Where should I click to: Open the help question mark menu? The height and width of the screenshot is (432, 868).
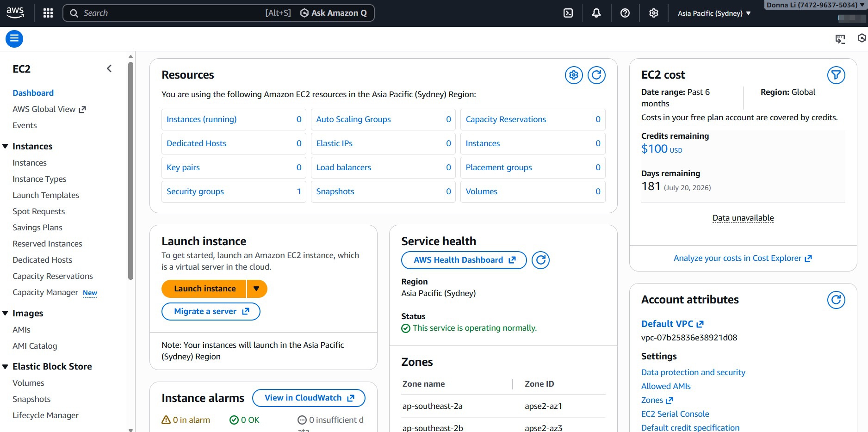625,13
